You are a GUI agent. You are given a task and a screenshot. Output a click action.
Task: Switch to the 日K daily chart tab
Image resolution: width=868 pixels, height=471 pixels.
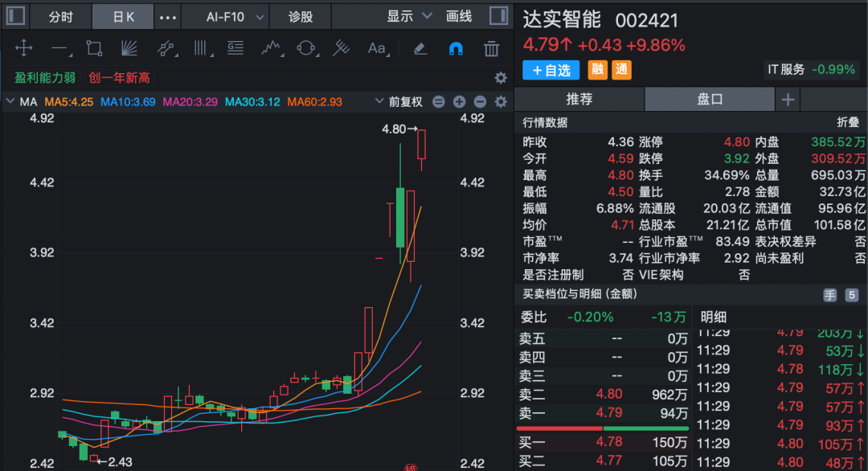[124, 17]
